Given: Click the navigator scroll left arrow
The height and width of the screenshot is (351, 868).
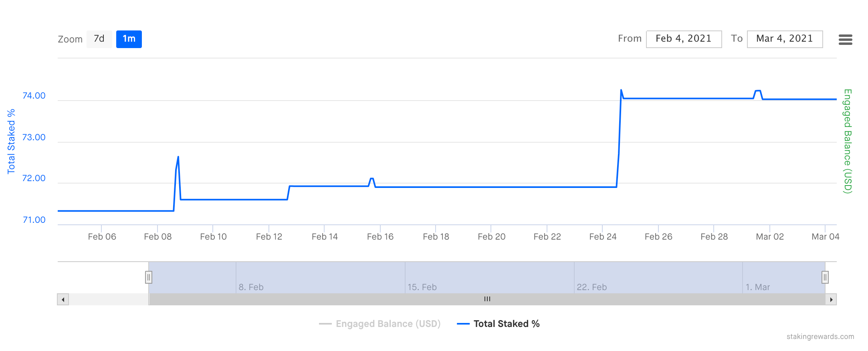Looking at the screenshot, I should coord(63,299).
